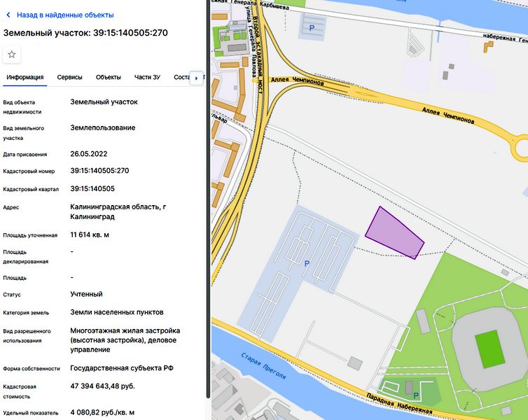This screenshot has height=420, width=528.
Task: Click the Старая Преголя river label
Action: [x=262, y=365]
